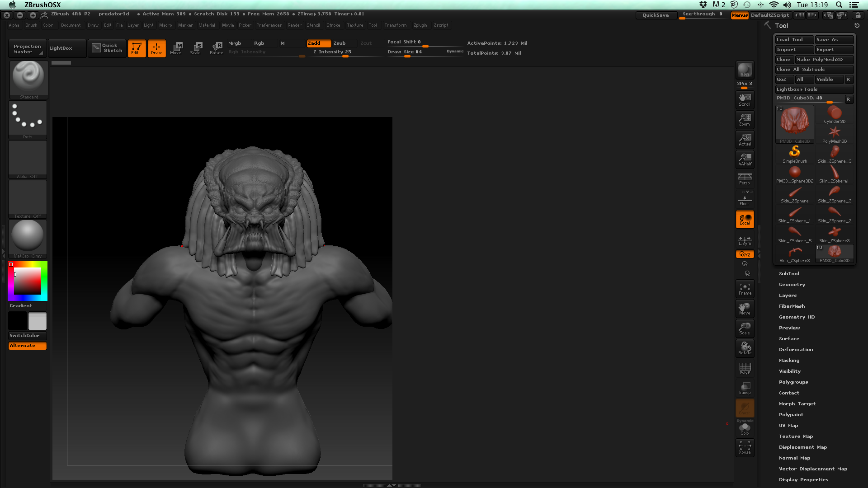Select the SimpleBrush tool
The image size is (868, 488).
(x=795, y=155)
